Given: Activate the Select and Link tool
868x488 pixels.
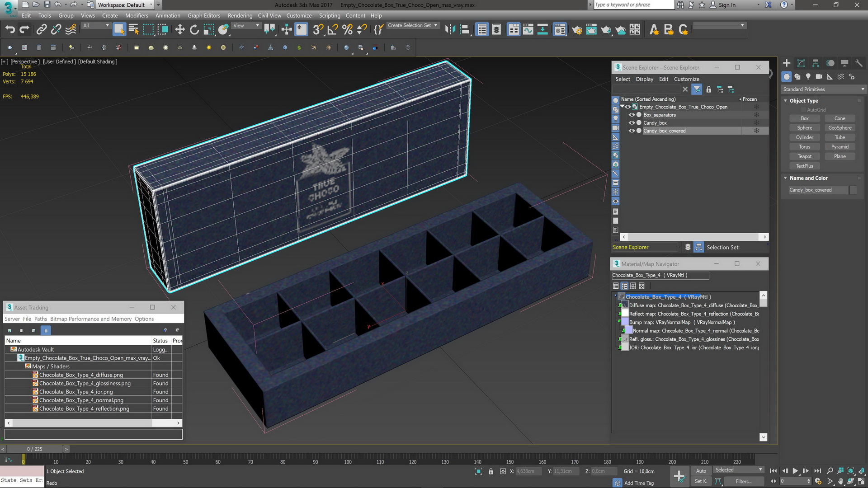Looking at the screenshot, I should click(x=42, y=30).
